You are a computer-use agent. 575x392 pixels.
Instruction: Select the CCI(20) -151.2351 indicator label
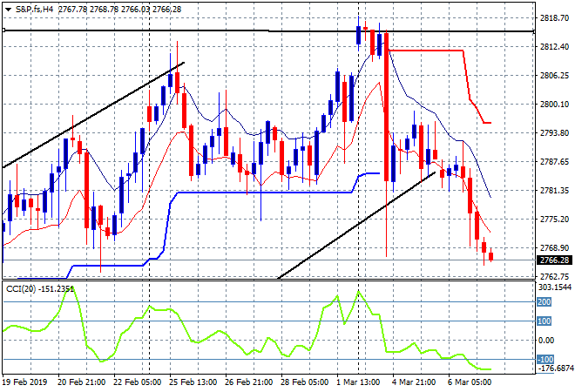point(40,289)
